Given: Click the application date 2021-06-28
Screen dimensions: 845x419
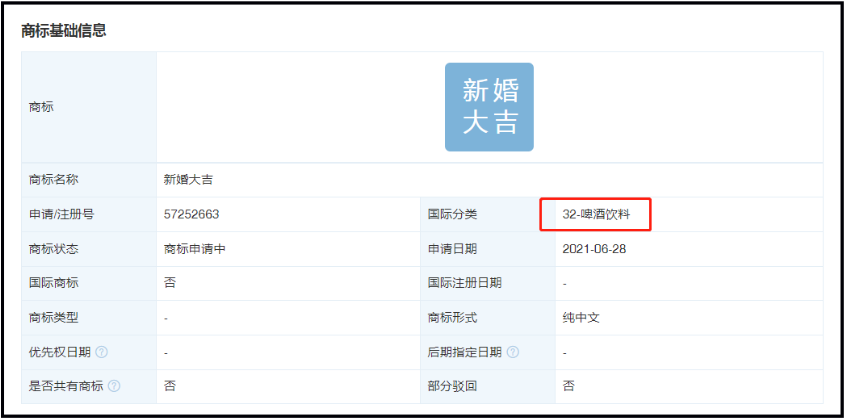Looking at the screenshot, I should click(594, 249).
